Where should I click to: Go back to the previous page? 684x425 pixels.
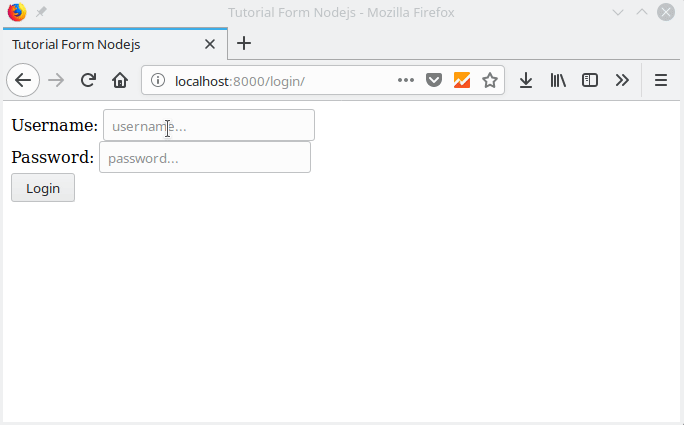pyautogui.click(x=23, y=80)
